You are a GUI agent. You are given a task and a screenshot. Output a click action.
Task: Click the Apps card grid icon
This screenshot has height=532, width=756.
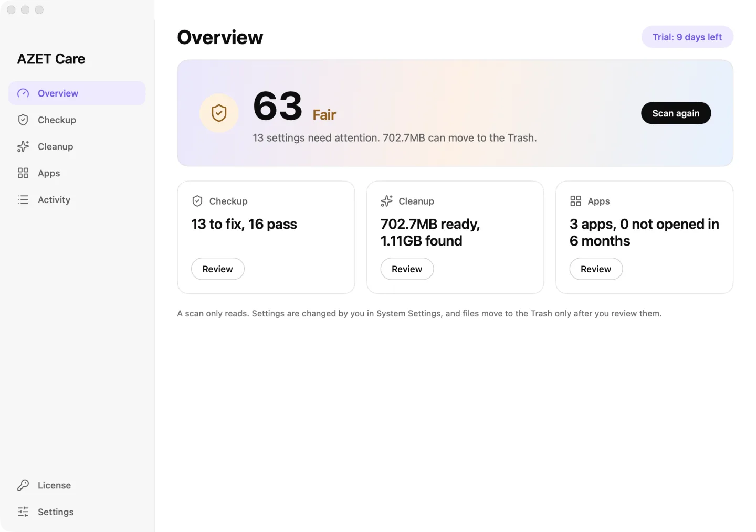point(575,201)
